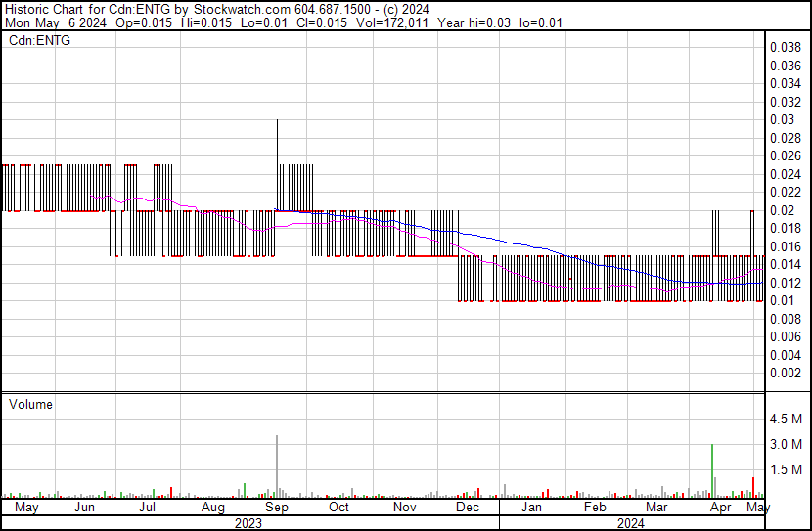The image size is (812, 531).
Task: Click the 3.0 M volume axis label
Action: [788, 444]
